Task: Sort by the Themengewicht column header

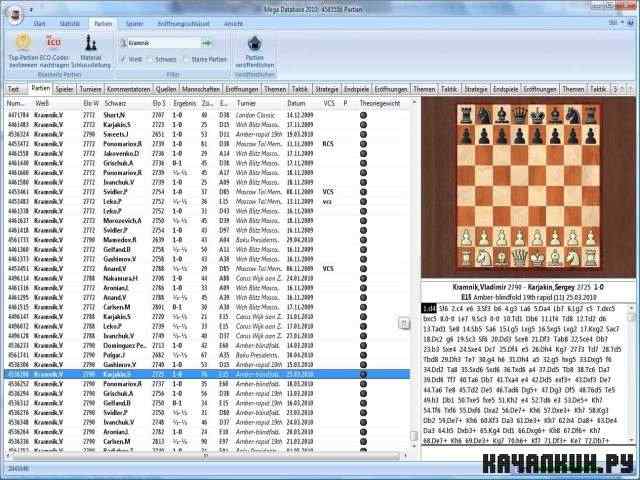Action: point(380,104)
